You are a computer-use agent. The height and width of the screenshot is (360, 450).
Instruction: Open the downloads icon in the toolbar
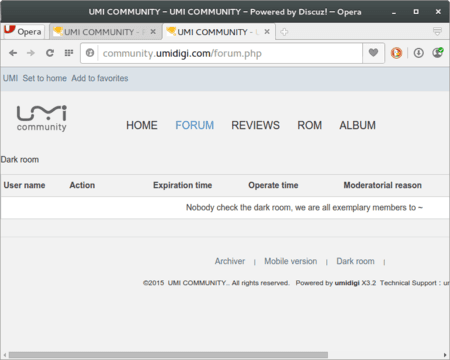(419, 53)
